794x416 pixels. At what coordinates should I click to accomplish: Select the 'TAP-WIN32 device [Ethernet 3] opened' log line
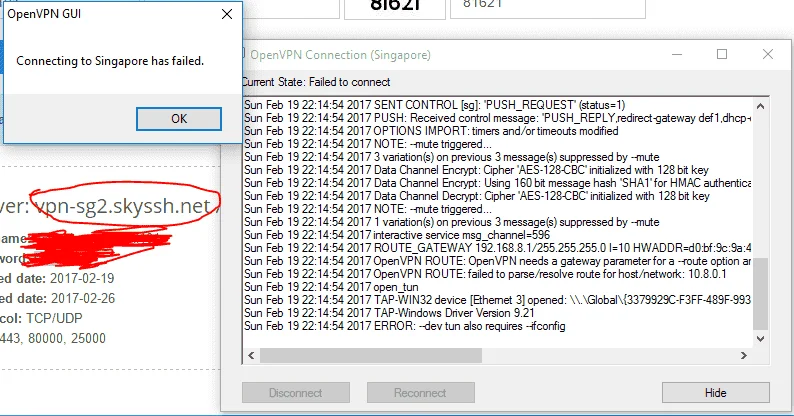(497, 300)
